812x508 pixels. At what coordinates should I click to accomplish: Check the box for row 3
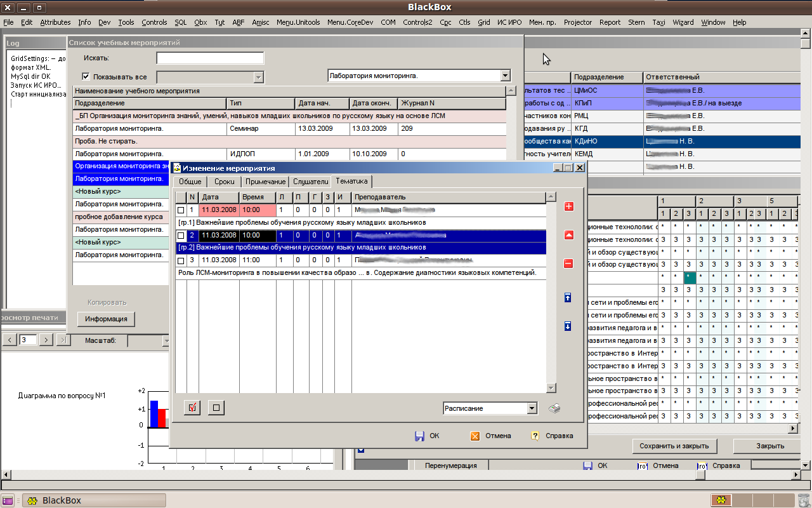click(x=181, y=260)
